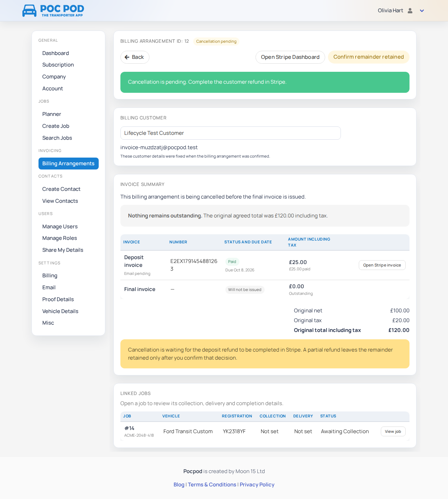Click the invoice-muzdzatj@pocpod.test email

[159, 147]
